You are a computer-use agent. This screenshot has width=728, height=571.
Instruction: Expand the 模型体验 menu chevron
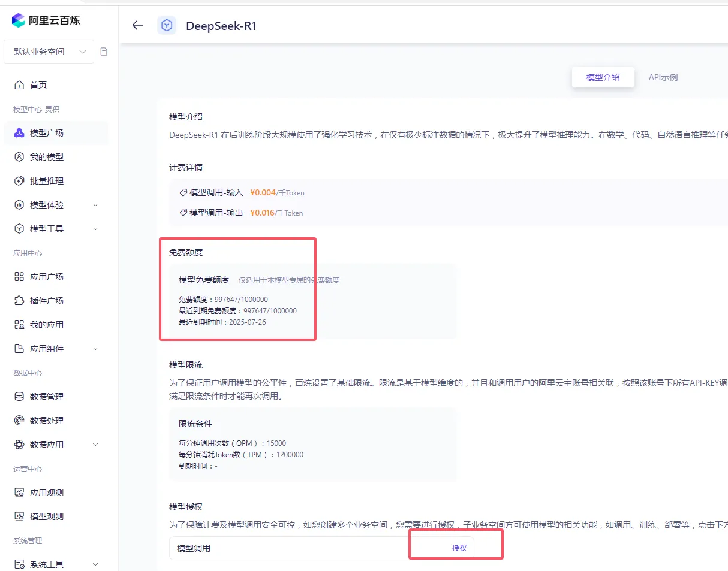pyautogui.click(x=95, y=205)
